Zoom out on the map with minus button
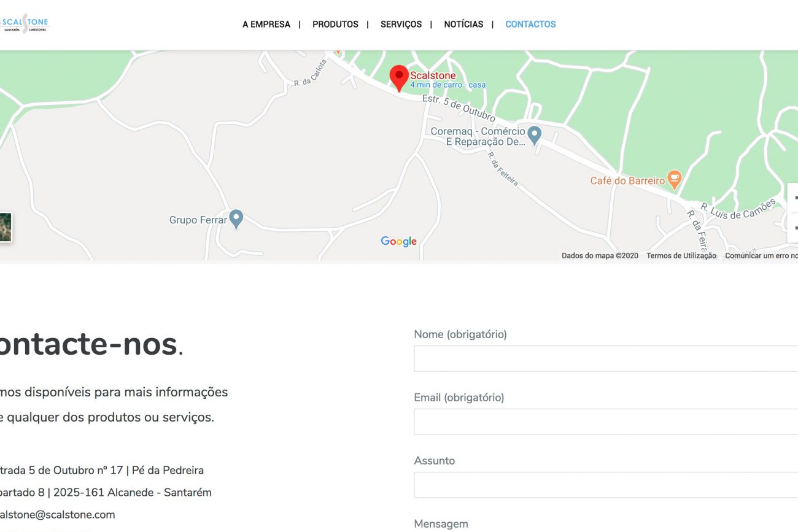Viewport: 798px width, 532px height. point(794,228)
